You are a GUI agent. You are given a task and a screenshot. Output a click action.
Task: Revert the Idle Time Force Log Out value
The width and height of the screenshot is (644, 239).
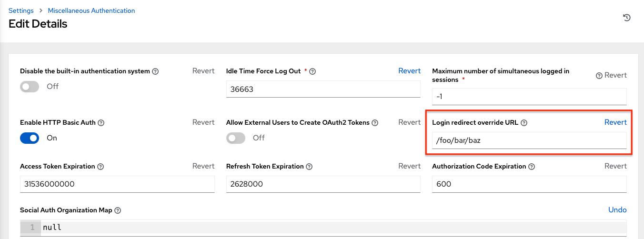click(409, 71)
